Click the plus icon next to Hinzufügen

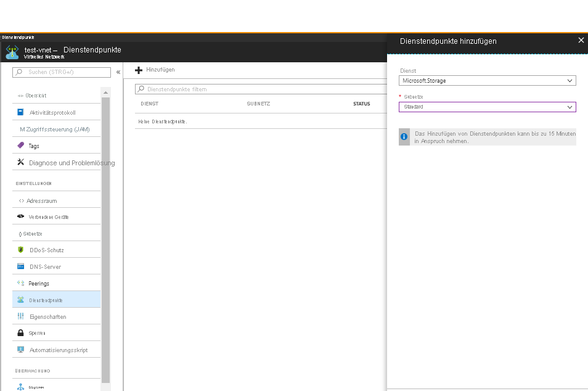click(x=139, y=70)
